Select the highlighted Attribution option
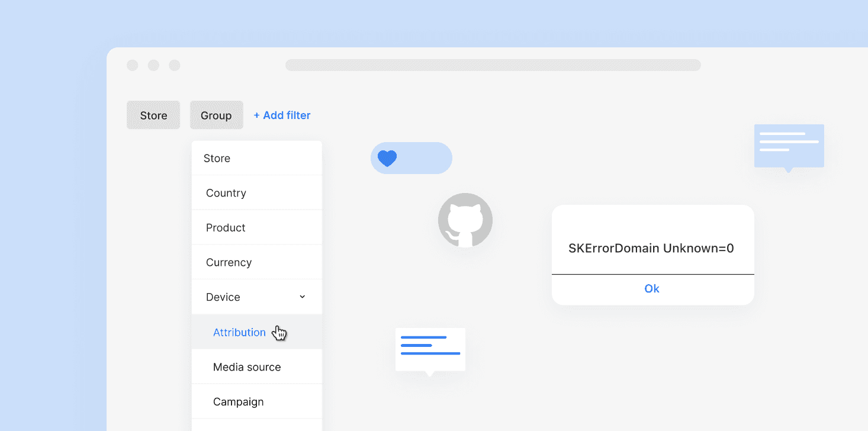The height and width of the screenshot is (431, 868). pos(239,332)
